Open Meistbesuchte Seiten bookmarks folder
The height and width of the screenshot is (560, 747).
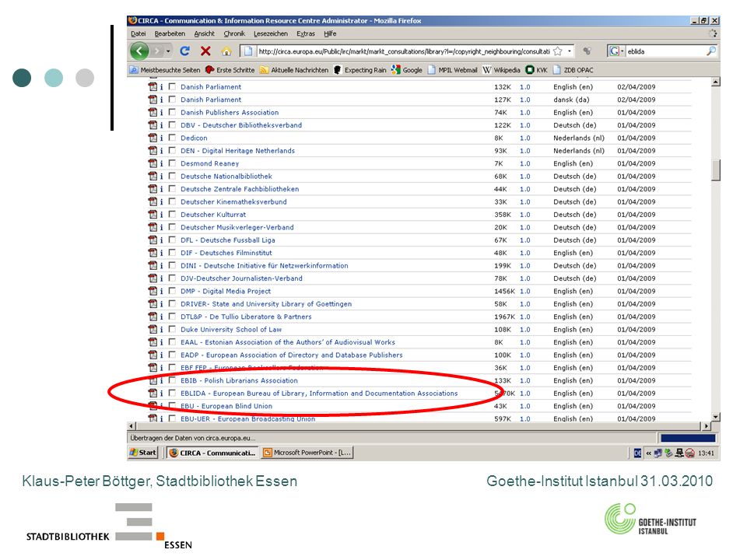pyautogui.click(x=165, y=70)
